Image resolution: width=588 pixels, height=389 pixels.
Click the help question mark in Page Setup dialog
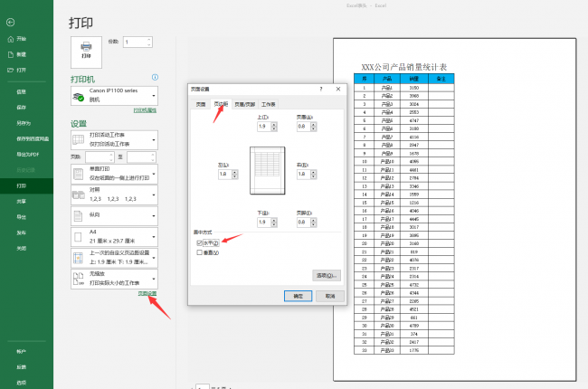(320, 89)
